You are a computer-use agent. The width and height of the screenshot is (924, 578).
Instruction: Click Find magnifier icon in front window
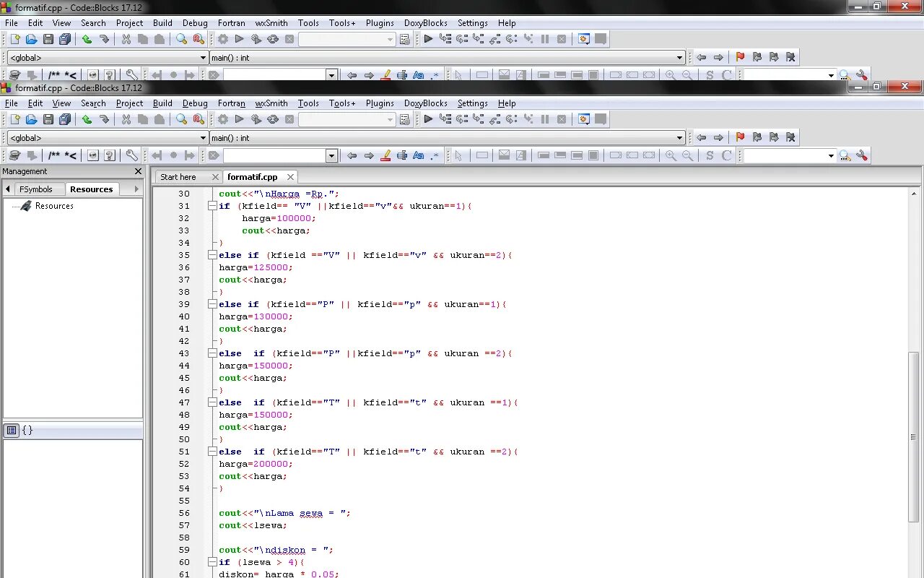pos(182,119)
